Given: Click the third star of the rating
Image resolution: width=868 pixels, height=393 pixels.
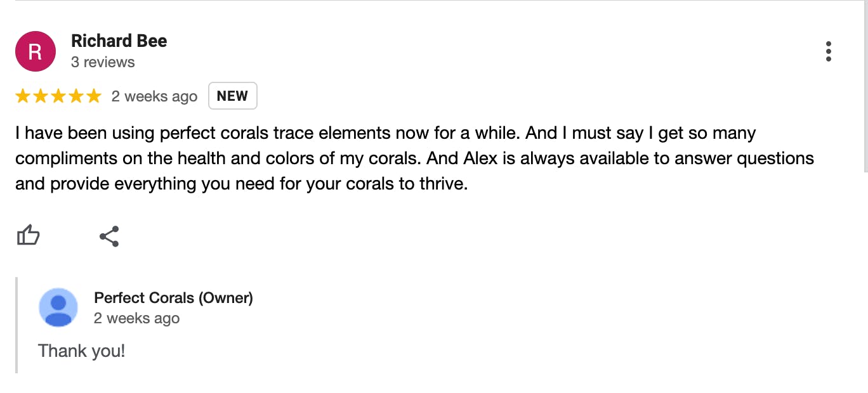Looking at the screenshot, I should pyautogui.click(x=58, y=96).
